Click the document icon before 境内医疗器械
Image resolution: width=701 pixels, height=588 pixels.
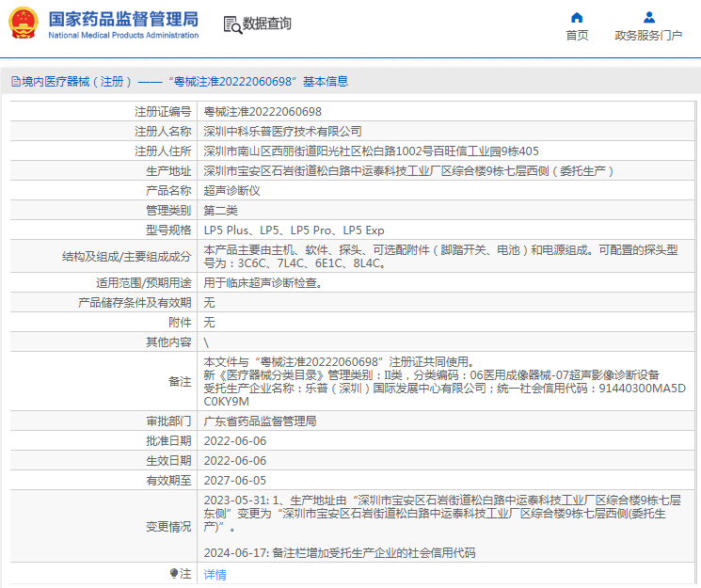tap(16, 82)
